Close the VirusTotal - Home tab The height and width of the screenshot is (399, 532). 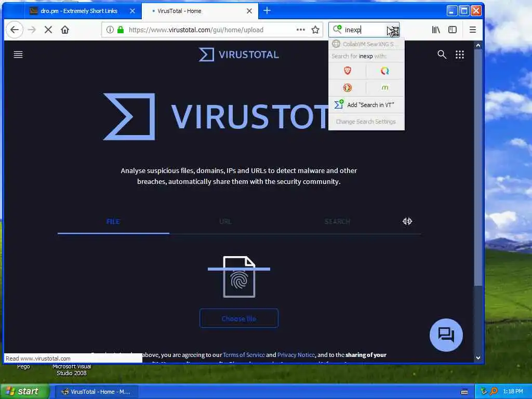[x=249, y=11]
